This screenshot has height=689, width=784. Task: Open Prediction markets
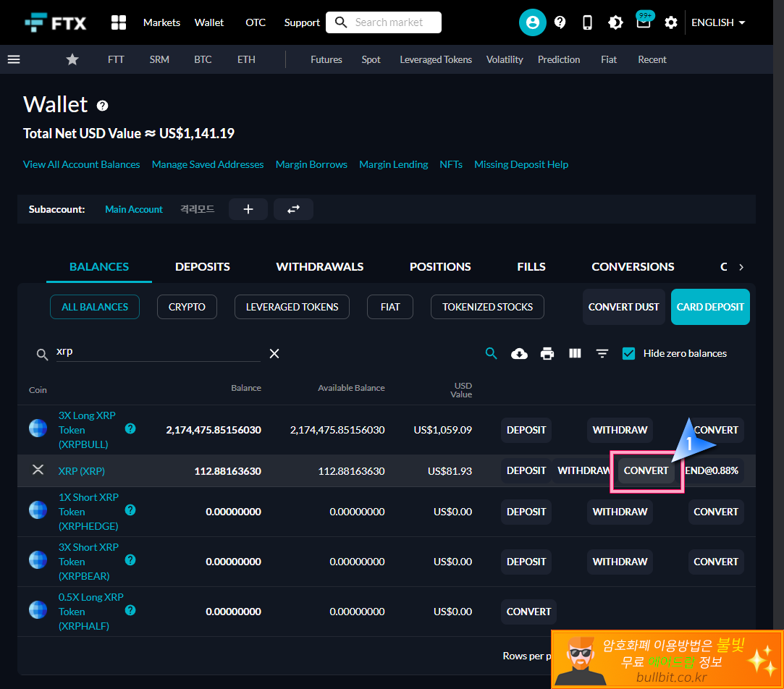click(x=559, y=59)
